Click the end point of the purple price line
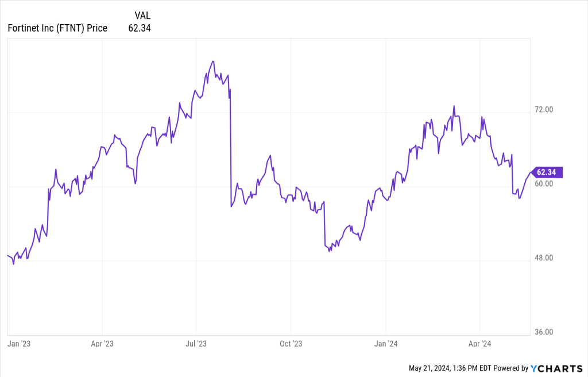The width and height of the screenshot is (588, 377). [531, 172]
